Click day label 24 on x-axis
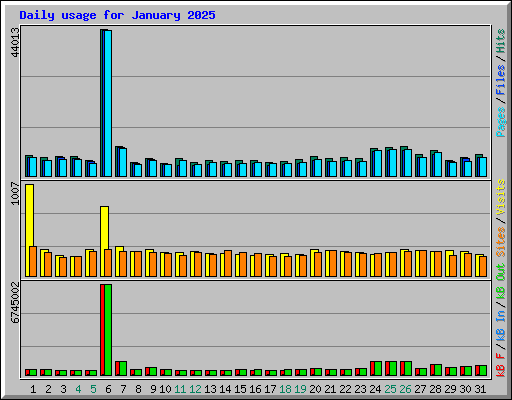 375,389
